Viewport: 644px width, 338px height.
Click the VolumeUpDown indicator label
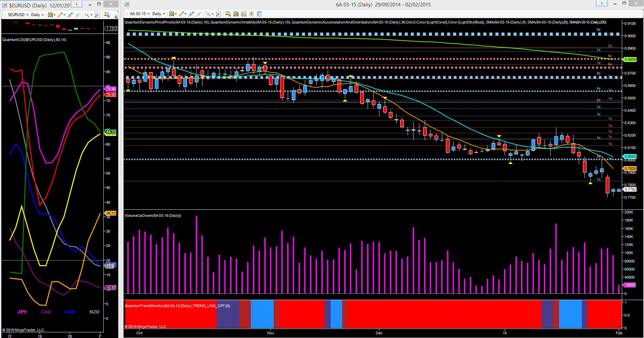153,215
